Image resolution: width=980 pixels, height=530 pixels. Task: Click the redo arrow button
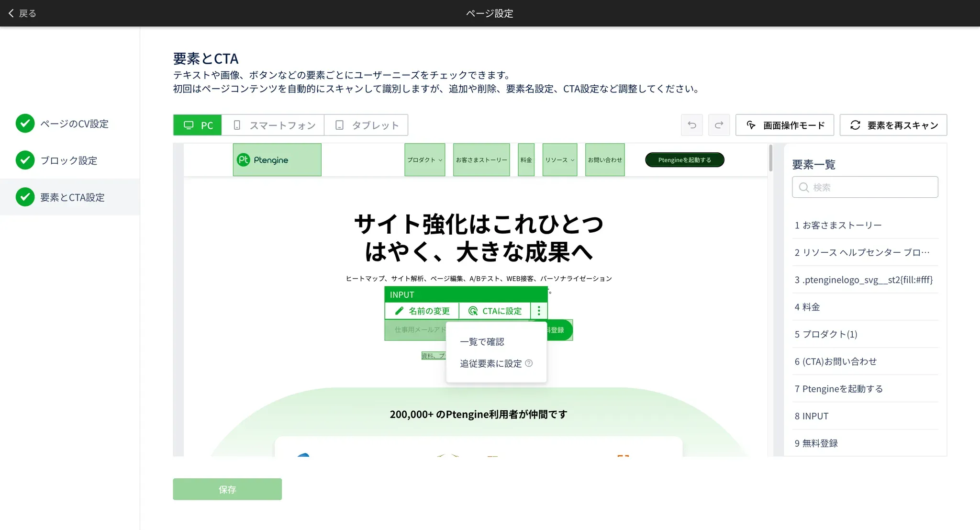point(719,125)
